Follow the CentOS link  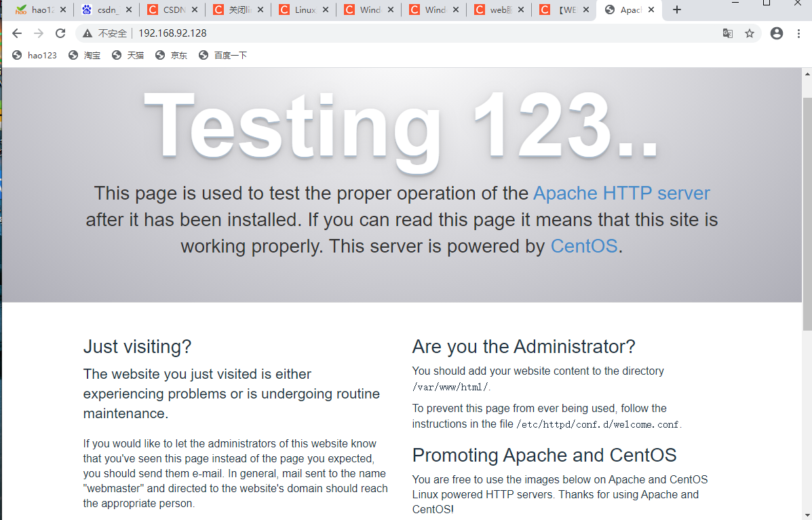pos(584,246)
